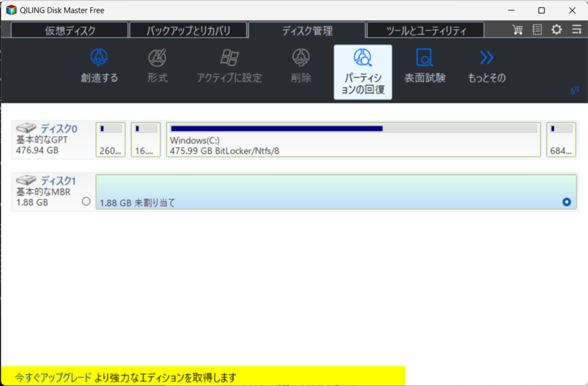Click the ディスク1 label
The width and height of the screenshot is (588, 386).
(x=58, y=181)
